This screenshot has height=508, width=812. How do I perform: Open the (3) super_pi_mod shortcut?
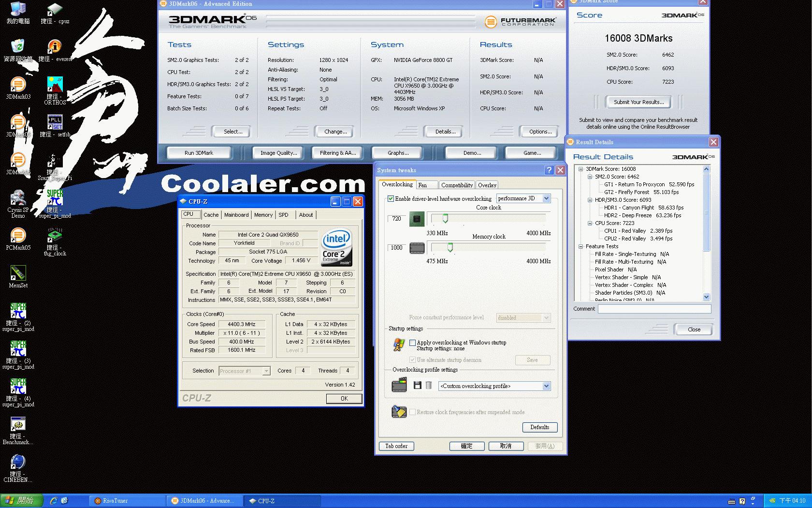[x=18, y=355]
